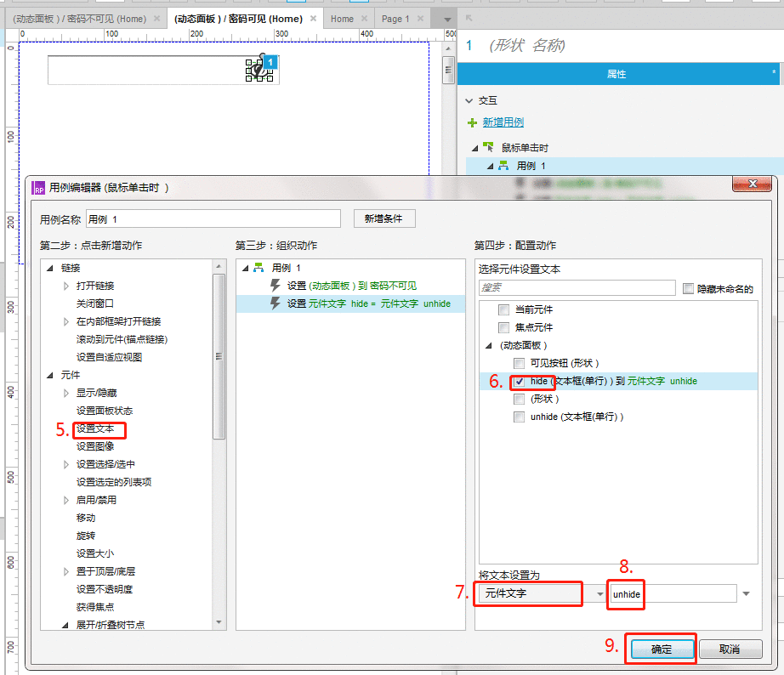Click the 新增条件 button

point(384,218)
